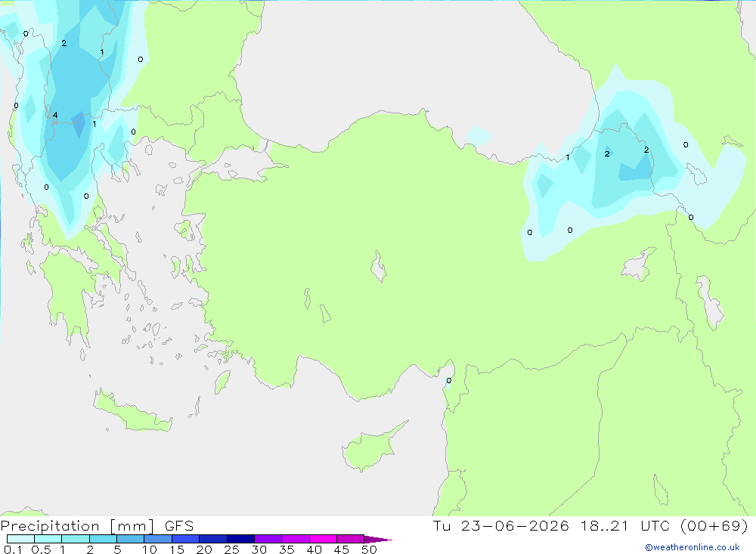Click the 35–40 mm legend color box

pos(295,539)
